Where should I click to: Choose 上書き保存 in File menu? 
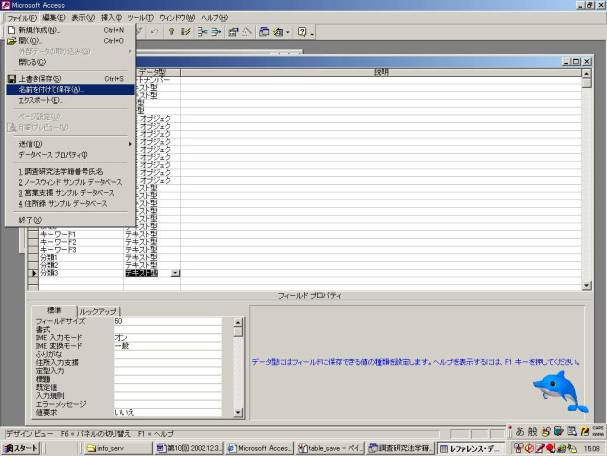tap(70, 79)
